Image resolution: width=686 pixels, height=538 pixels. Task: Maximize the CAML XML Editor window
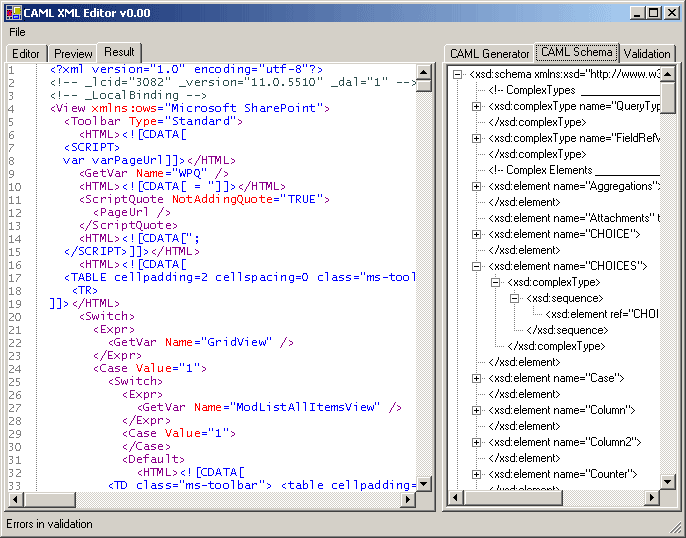pos(654,13)
